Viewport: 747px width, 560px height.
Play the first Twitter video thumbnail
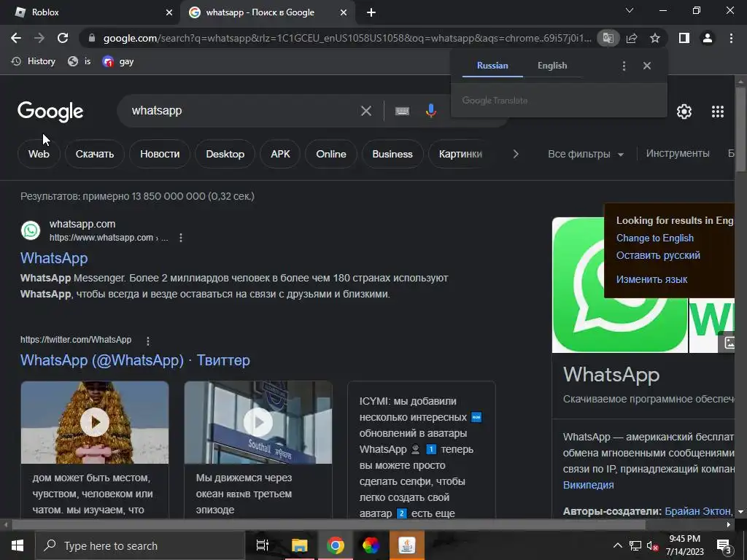94,422
